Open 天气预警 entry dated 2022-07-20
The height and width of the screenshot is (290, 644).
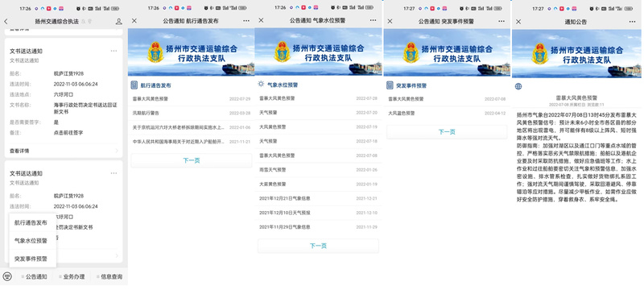tap(318, 113)
